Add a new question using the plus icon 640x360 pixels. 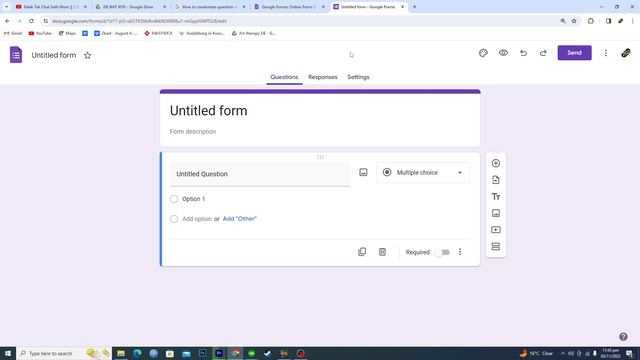(496, 163)
